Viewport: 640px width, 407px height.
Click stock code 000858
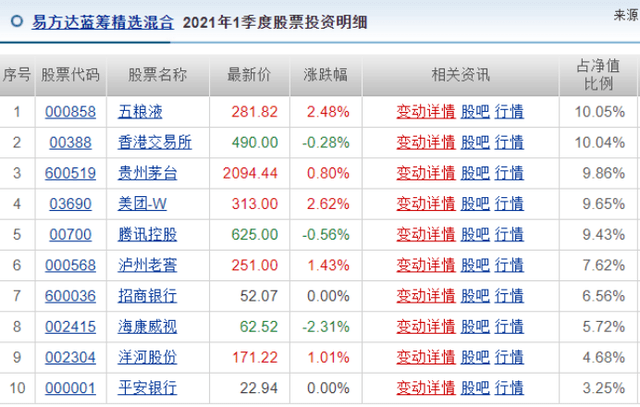(x=70, y=112)
